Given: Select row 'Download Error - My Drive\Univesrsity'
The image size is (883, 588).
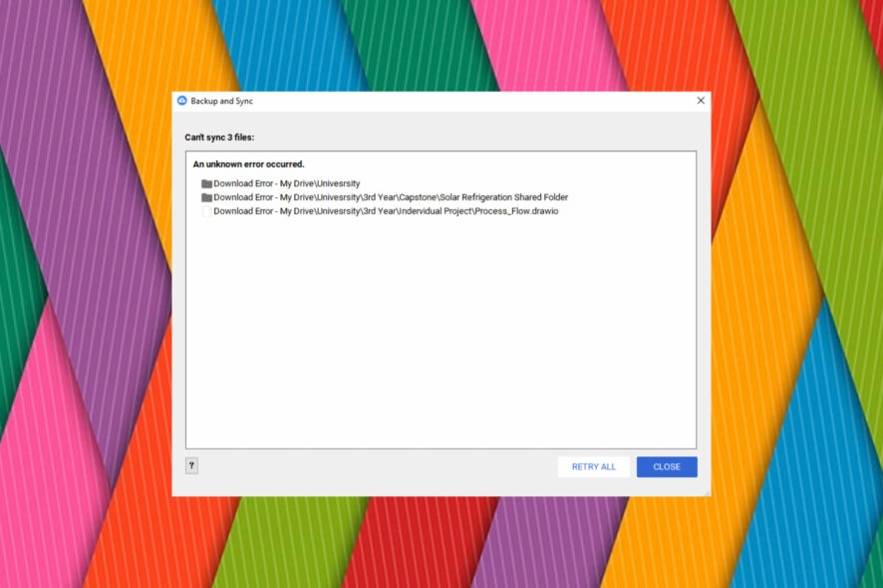Looking at the screenshot, I should (x=280, y=183).
